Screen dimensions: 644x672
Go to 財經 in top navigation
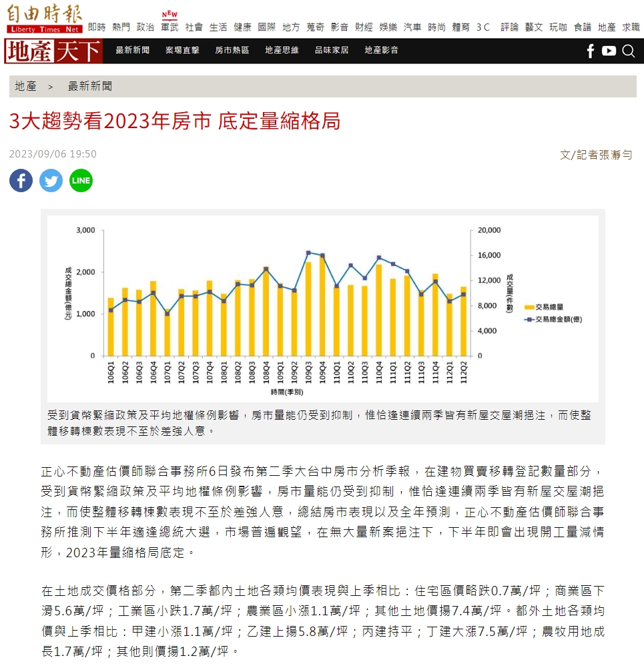tap(364, 27)
